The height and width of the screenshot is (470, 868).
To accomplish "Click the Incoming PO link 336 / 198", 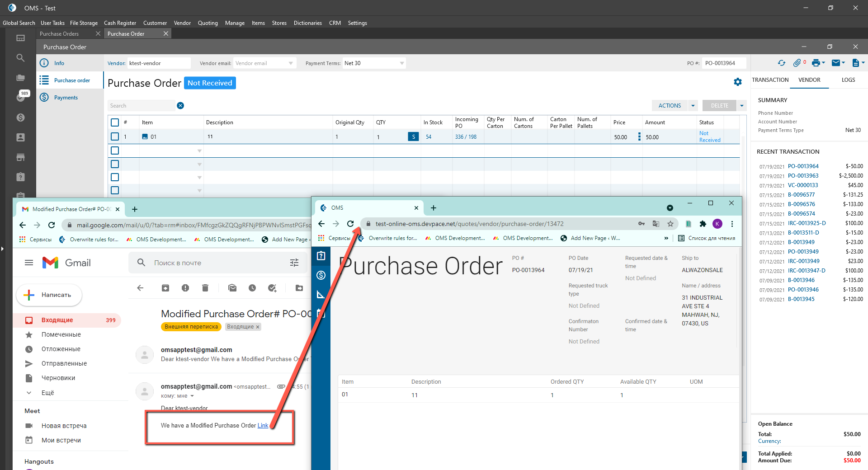I will [466, 137].
